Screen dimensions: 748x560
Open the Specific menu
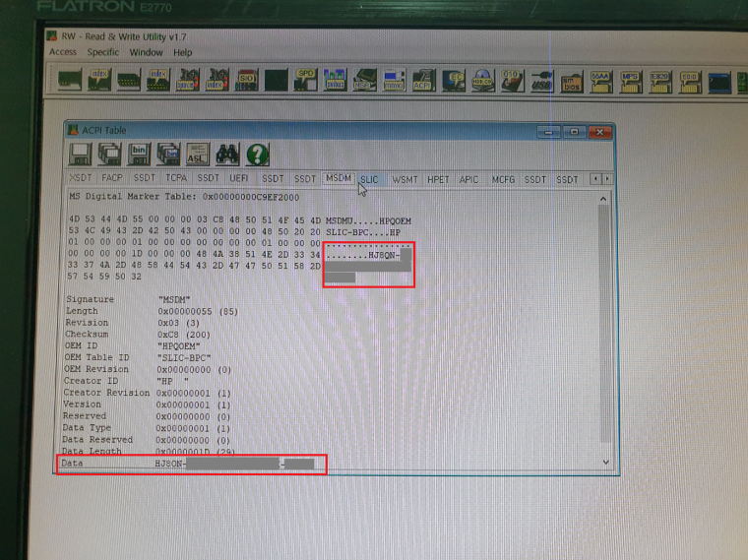(103, 52)
